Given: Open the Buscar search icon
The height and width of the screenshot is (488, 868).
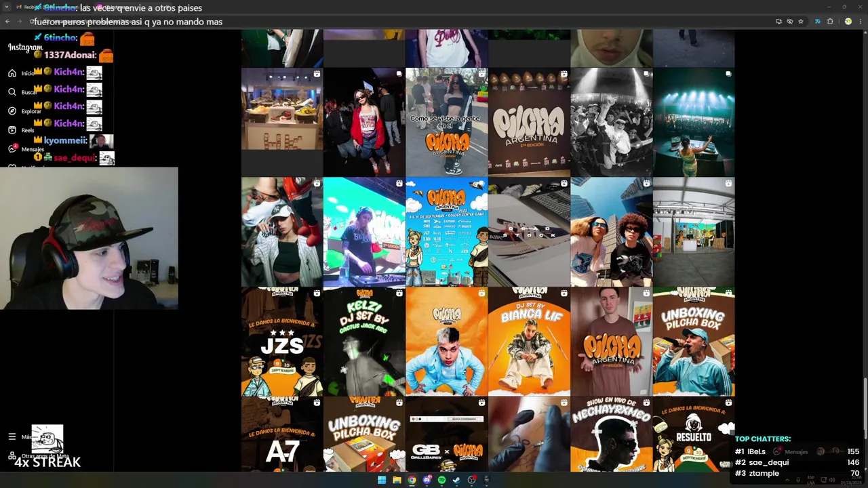Looking at the screenshot, I should 12,92.
